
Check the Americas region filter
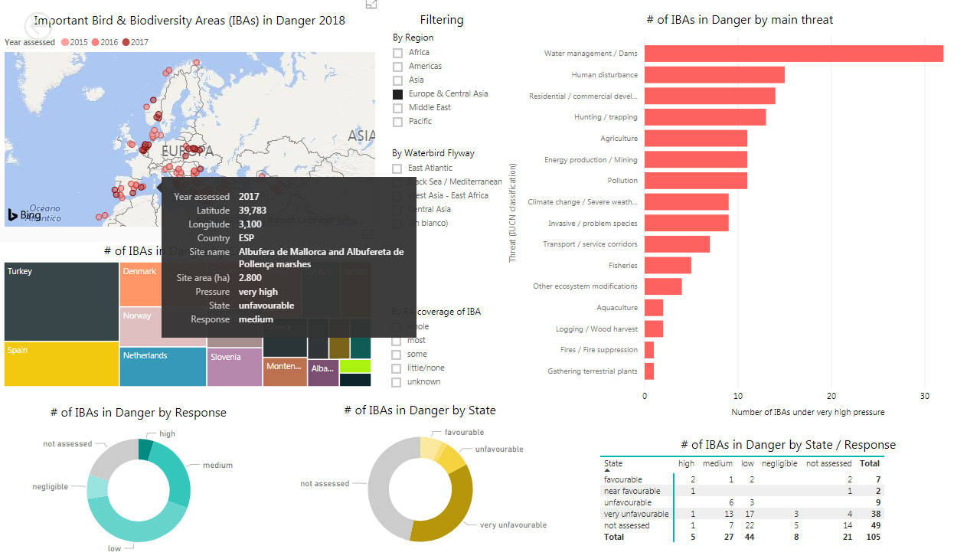coord(397,67)
